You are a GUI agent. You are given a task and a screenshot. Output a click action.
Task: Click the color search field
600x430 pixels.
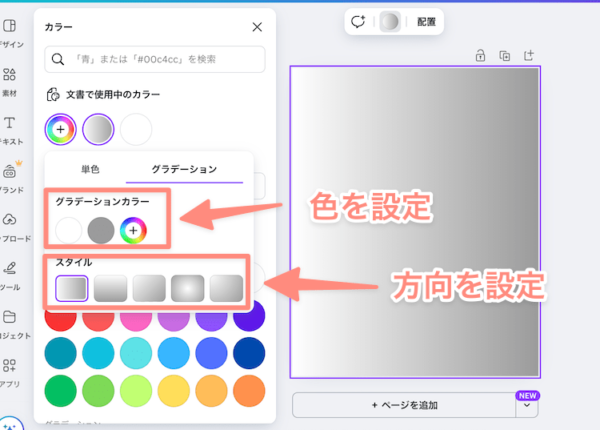pyautogui.click(x=155, y=59)
